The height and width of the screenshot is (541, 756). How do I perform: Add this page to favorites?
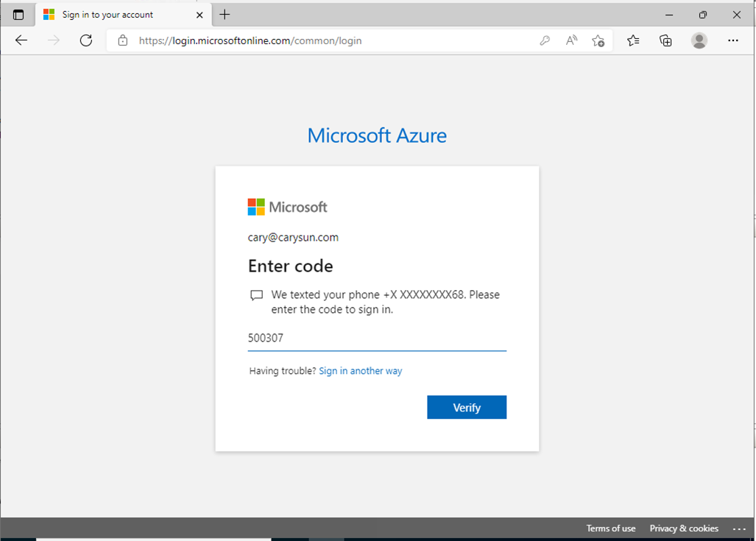pyautogui.click(x=598, y=40)
